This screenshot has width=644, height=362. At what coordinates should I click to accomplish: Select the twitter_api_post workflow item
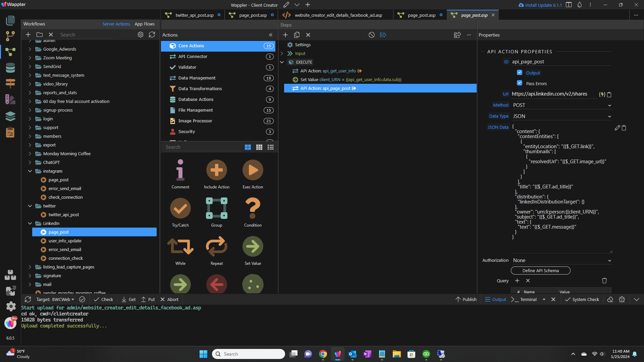coord(64,215)
